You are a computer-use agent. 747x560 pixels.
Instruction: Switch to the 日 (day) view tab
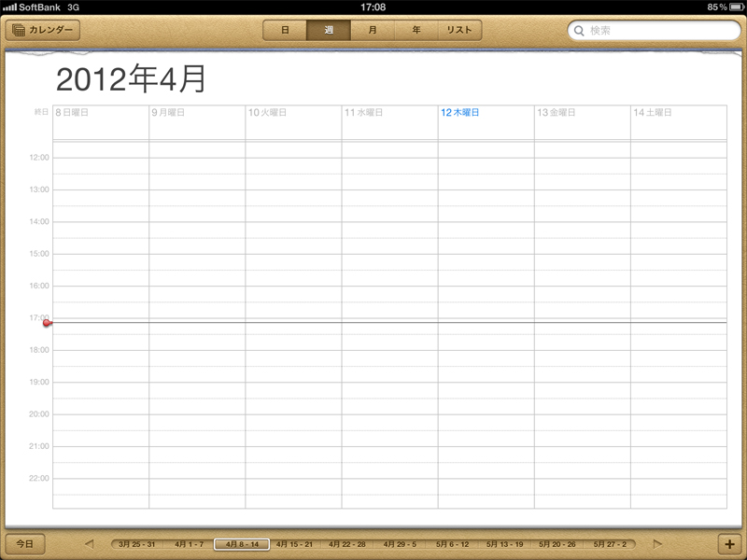click(285, 30)
